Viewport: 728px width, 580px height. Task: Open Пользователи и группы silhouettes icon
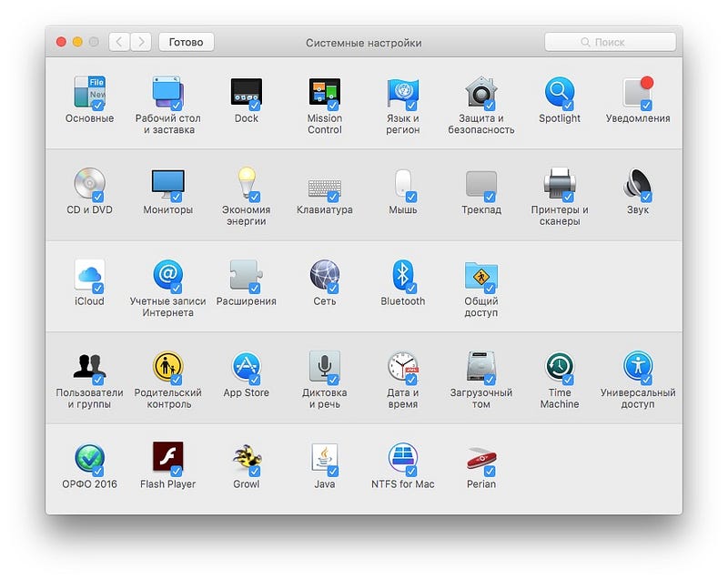89,368
